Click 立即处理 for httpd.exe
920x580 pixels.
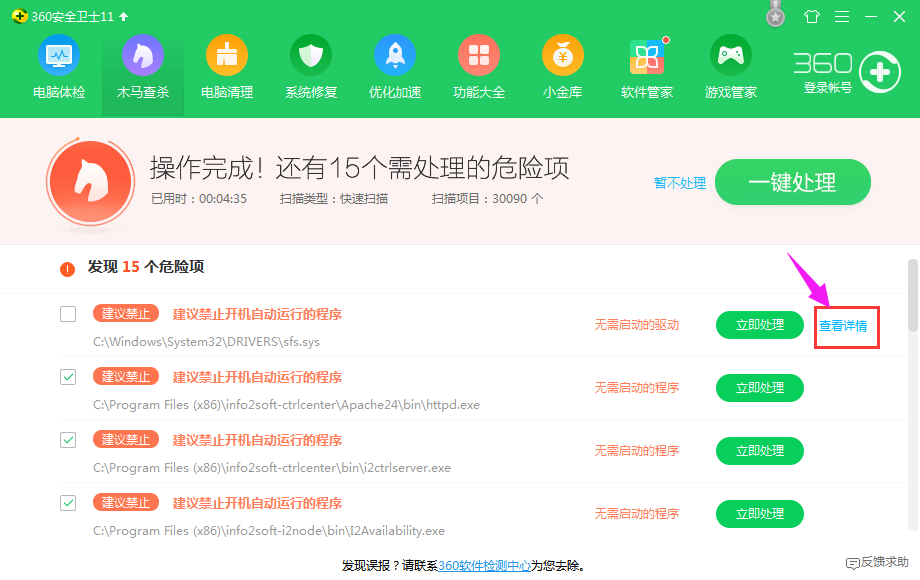coord(760,388)
